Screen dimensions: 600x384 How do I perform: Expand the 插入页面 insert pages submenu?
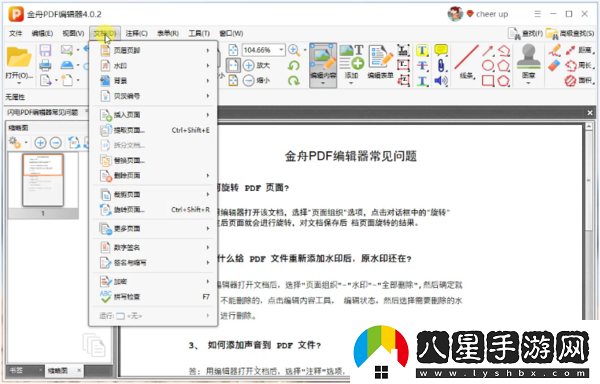pos(153,115)
